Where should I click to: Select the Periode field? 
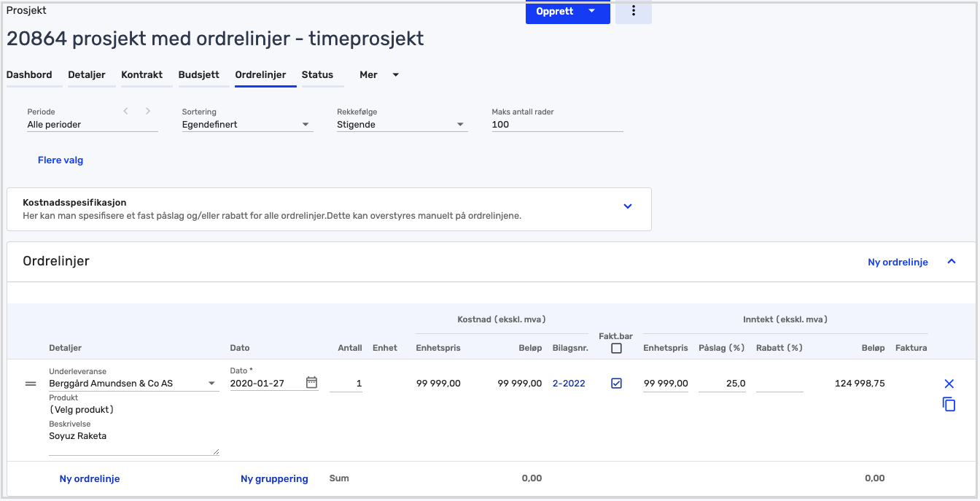click(93, 125)
